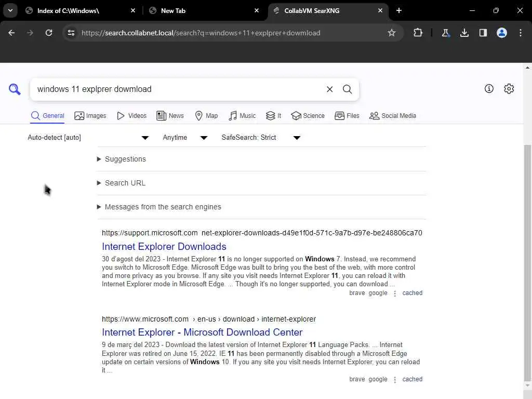Click the support.microsoft.com result URL
532x399 pixels.
(262, 233)
